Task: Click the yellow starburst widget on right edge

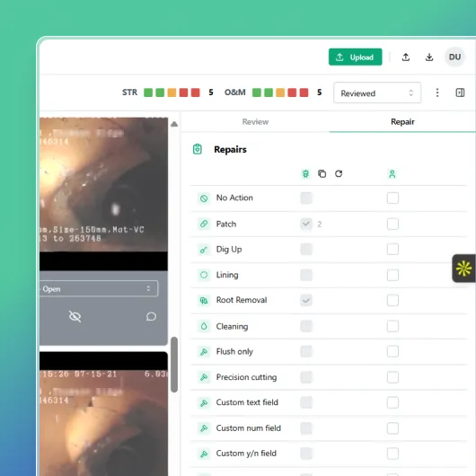Action: click(x=463, y=269)
